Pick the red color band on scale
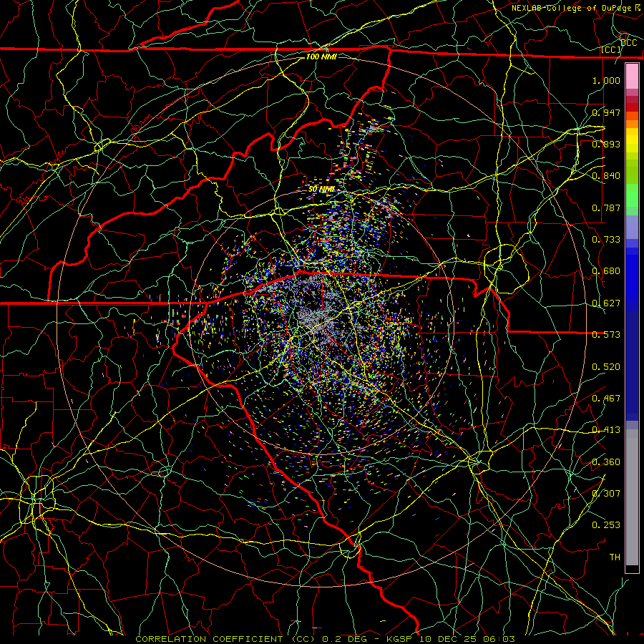Viewport: 644px width, 644px height. (632, 107)
